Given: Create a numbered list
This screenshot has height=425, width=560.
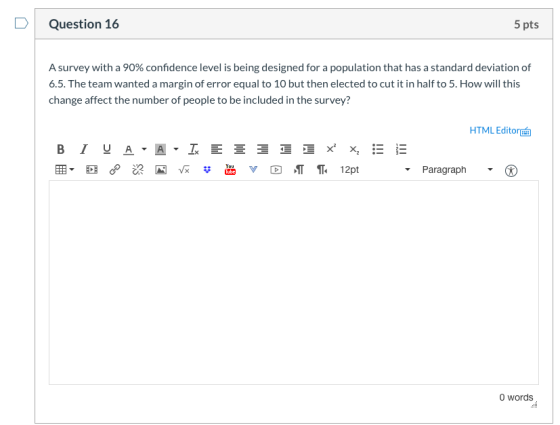Looking at the screenshot, I should pos(401,149).
